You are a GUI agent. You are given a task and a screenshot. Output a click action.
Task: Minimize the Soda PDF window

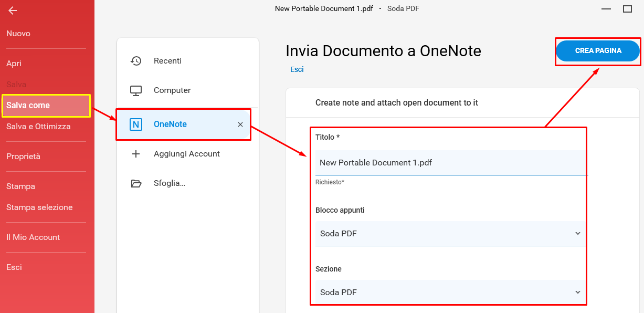click(606, 9)
